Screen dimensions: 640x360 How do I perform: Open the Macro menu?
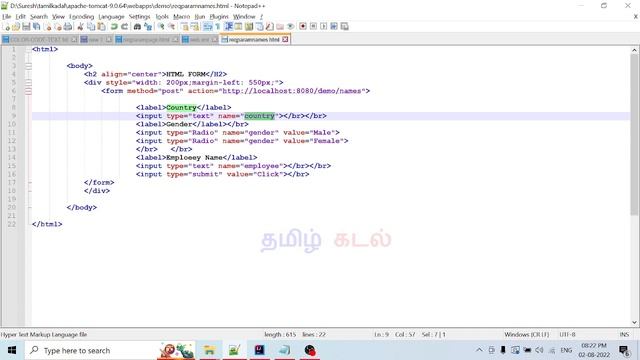[x=181, y=17]
